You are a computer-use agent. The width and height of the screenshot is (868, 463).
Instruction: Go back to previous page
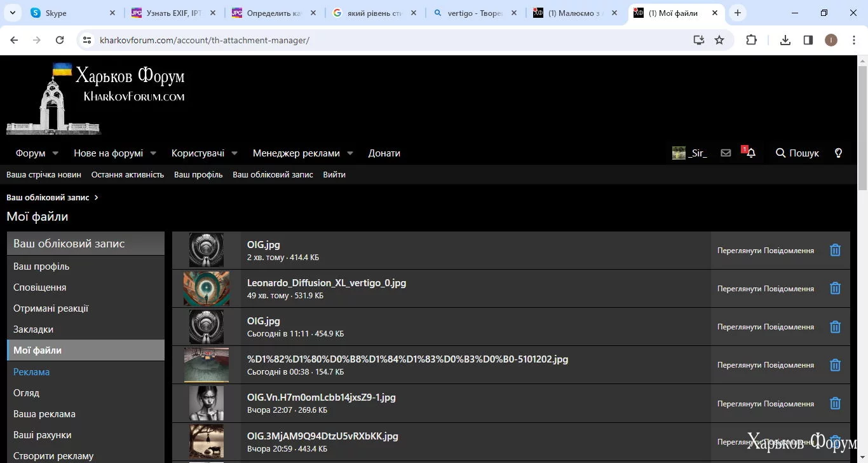[14, 40]
